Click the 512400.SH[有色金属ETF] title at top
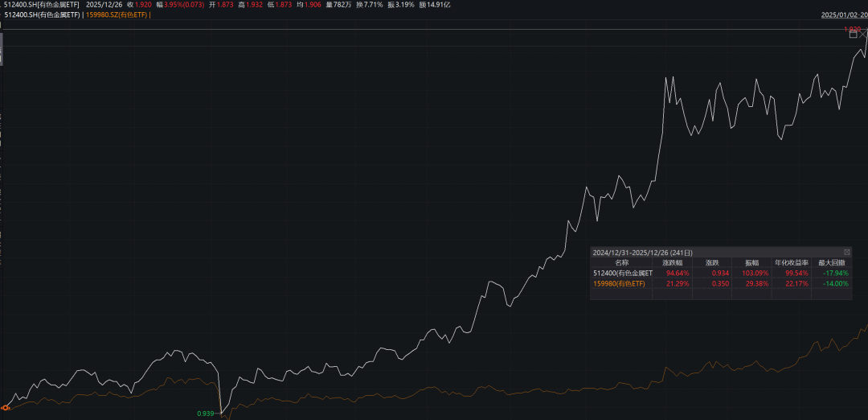This screenshot has width=868, height=420. pyautogui.click(x=42, y=5)
